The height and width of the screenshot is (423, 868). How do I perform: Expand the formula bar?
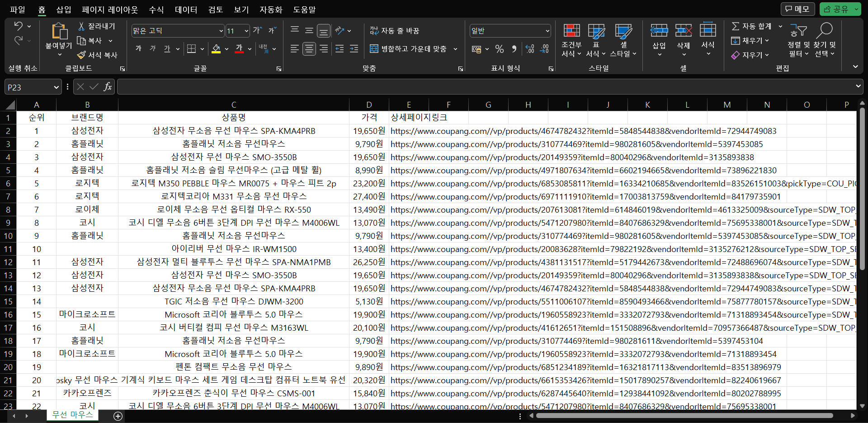point(858,86)
